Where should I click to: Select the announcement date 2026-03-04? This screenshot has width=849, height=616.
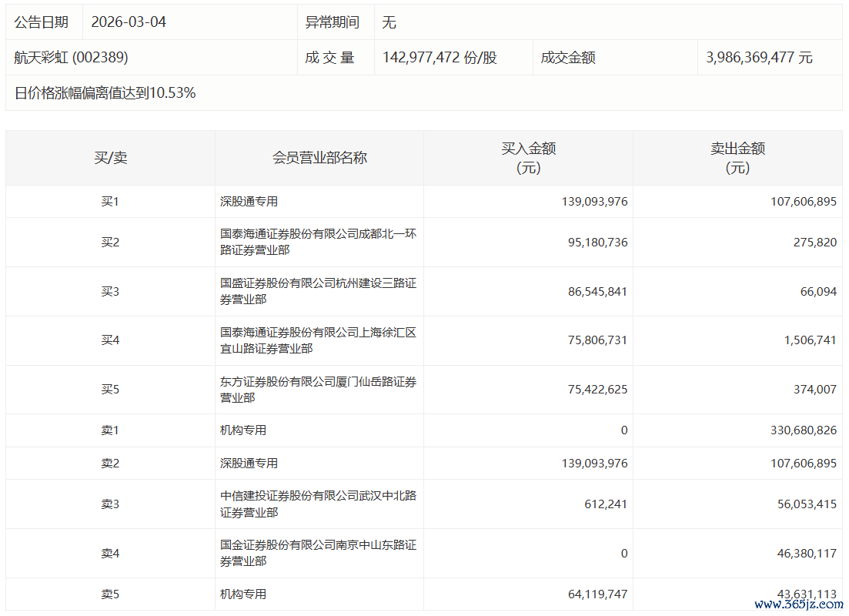point(129,22)
